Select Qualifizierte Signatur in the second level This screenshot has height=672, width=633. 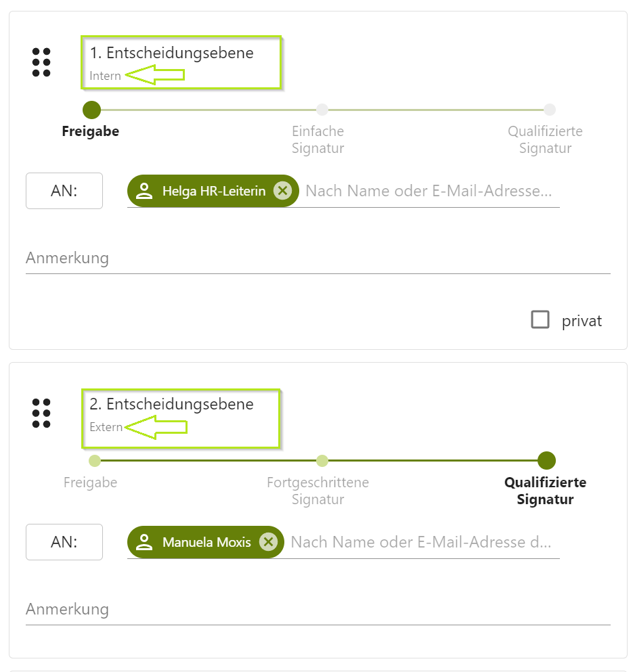pos(546,461)
